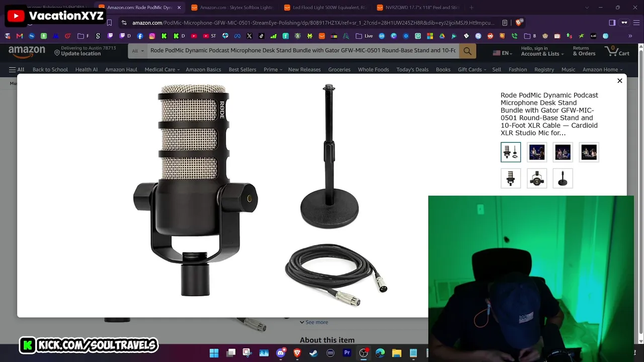The width and height of the screenshot is (644, 362).
Task: Open Best Sellers in Amazon nav
Action: coord(243,69)
